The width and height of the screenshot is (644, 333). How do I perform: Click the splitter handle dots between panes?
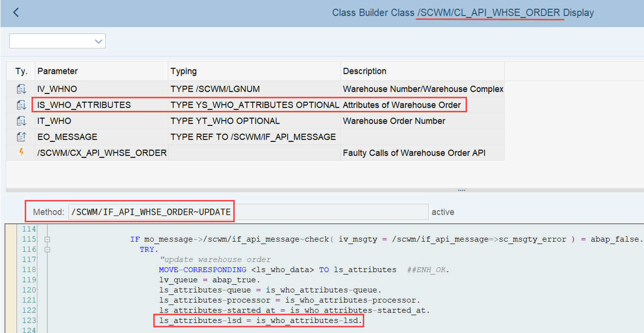pos(461,190)
